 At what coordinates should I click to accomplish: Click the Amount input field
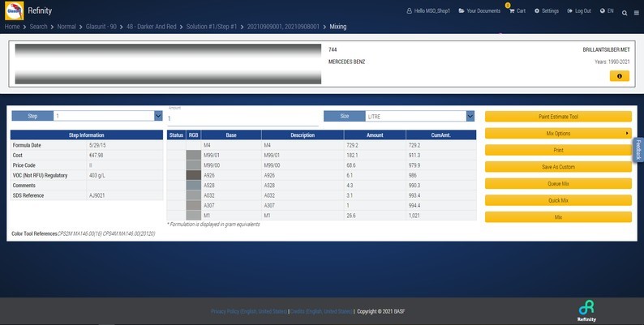243,118
